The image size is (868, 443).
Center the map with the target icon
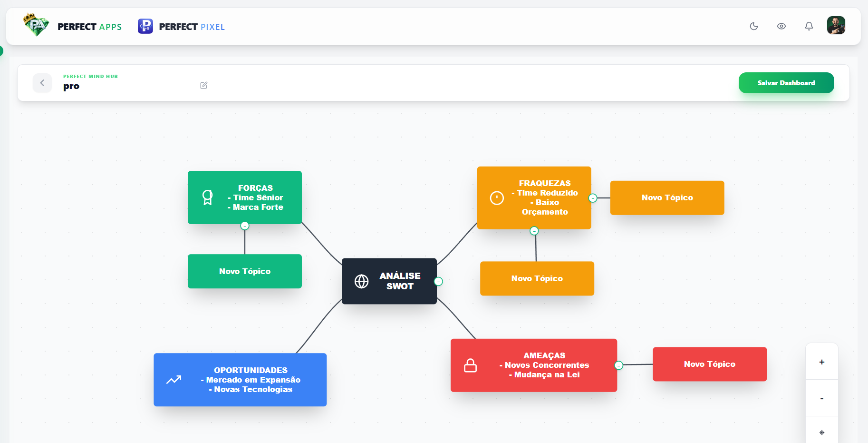821,432
